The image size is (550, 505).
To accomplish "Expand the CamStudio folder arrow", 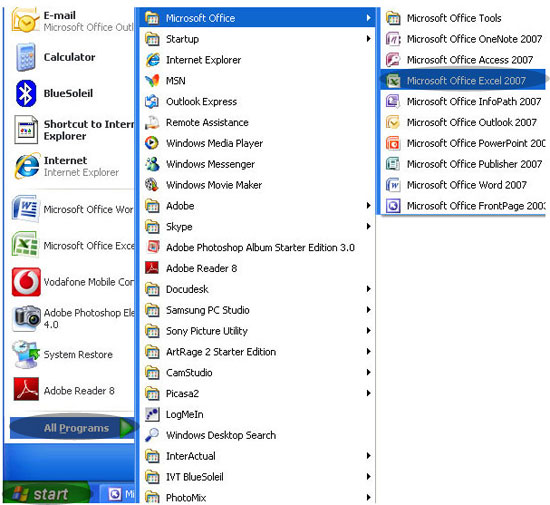I will pyautogui.click(x=368, y=372).
